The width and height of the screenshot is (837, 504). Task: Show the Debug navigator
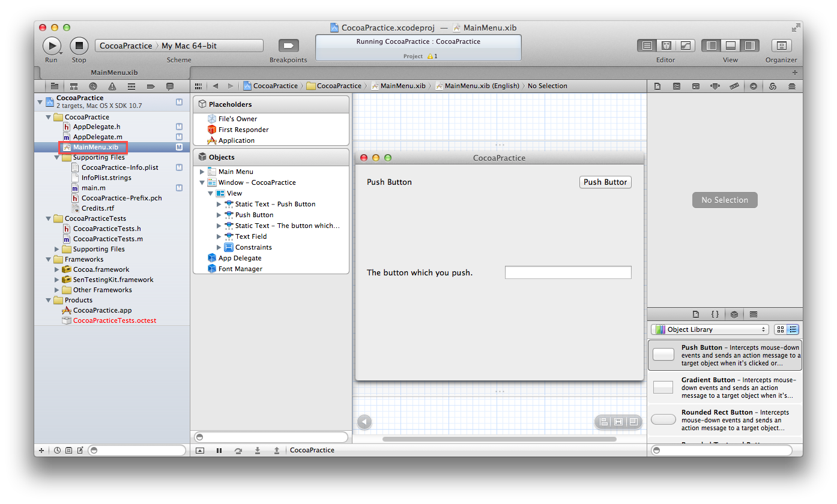coord(131,86)
